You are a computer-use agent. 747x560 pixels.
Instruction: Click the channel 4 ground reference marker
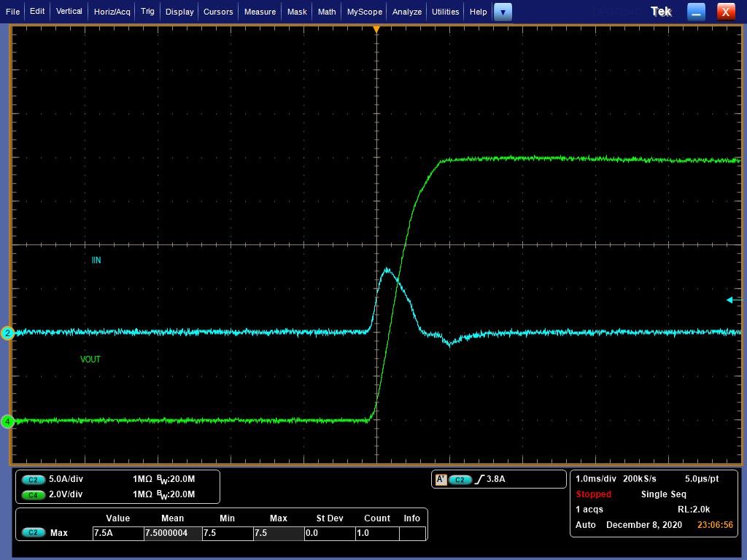[x=7, y=421]
